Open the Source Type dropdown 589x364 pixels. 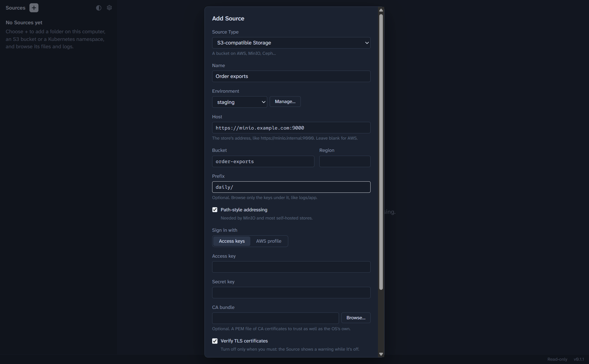291,43
